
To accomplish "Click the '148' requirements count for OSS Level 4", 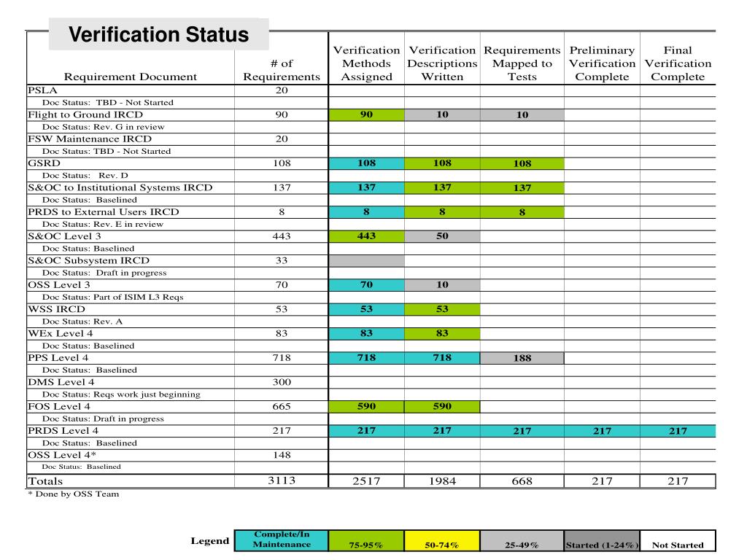I will 282,455.
